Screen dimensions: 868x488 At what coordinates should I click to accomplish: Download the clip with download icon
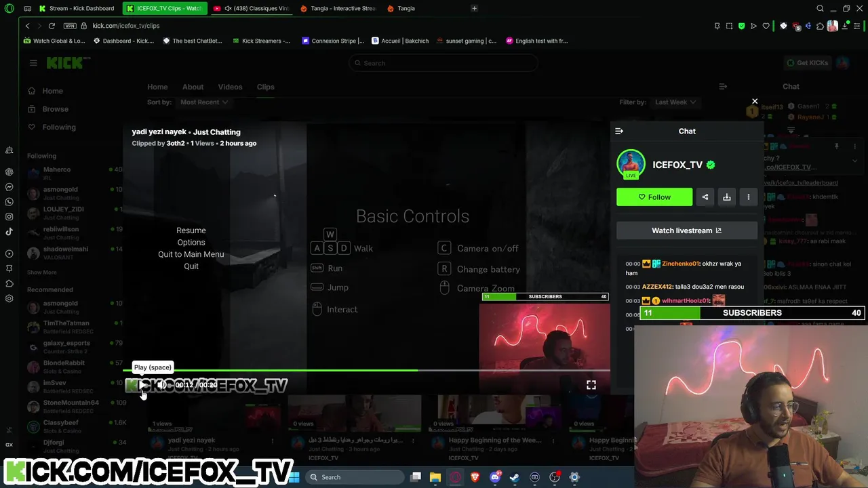pos(727,197)
